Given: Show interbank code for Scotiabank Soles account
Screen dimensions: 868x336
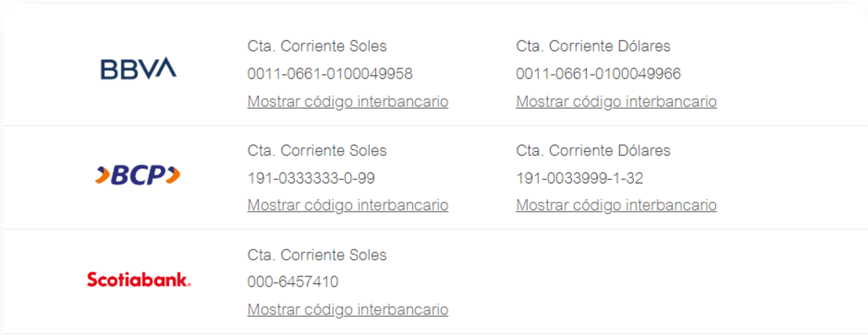Looking at the screenshot, I should pyautogui.click(x=347, y=309).
